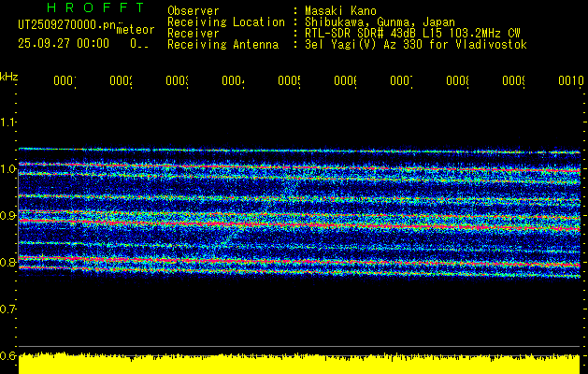Click the kHz axis unit label
The height and width of the screenshot is (374, 588).
click(x=8, y=75)
